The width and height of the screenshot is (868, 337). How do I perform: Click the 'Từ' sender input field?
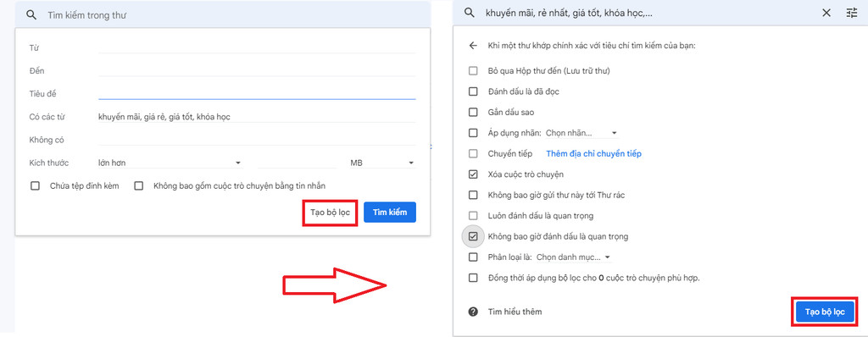point(257,47)
